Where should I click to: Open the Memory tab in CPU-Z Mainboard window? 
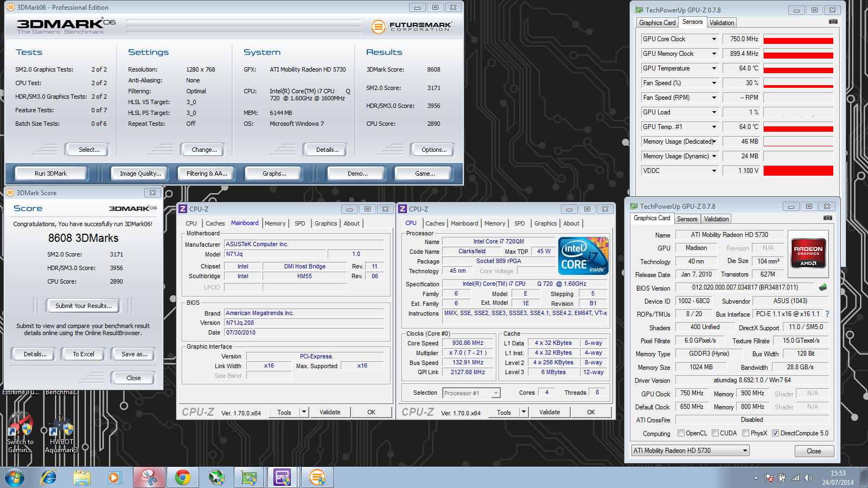[275, 223]
